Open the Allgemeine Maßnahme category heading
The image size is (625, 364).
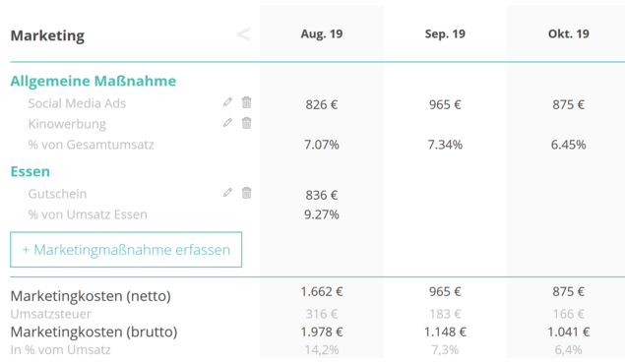pyautogui.click(x=94, y=81)
